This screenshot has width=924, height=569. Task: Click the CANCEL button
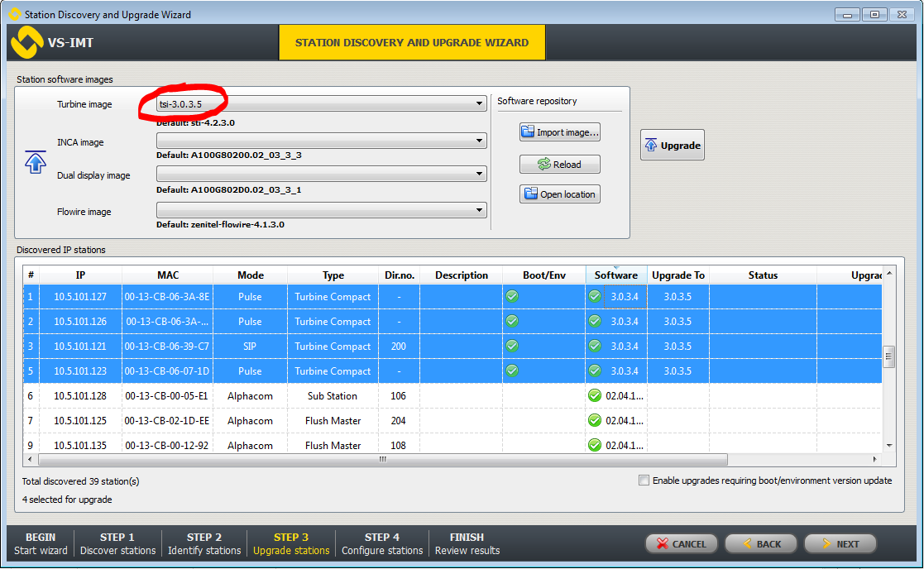pyautogui.click(x=681, y=544)
